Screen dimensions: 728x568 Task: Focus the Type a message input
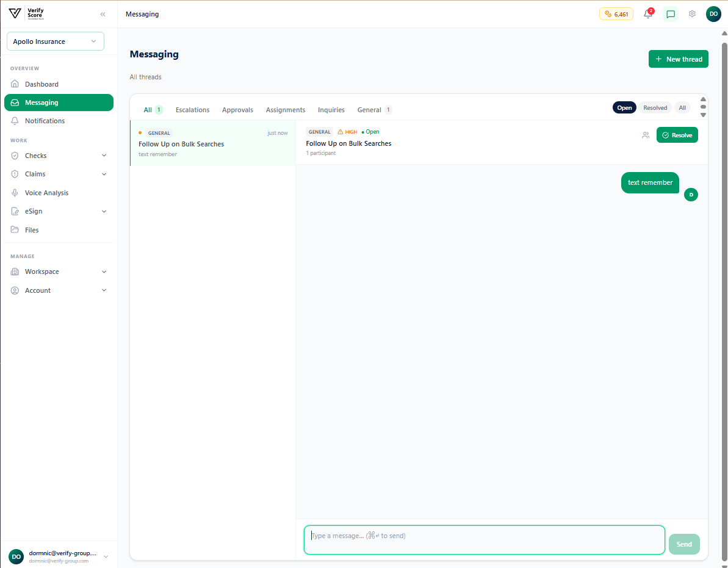[x=485, y=540]
